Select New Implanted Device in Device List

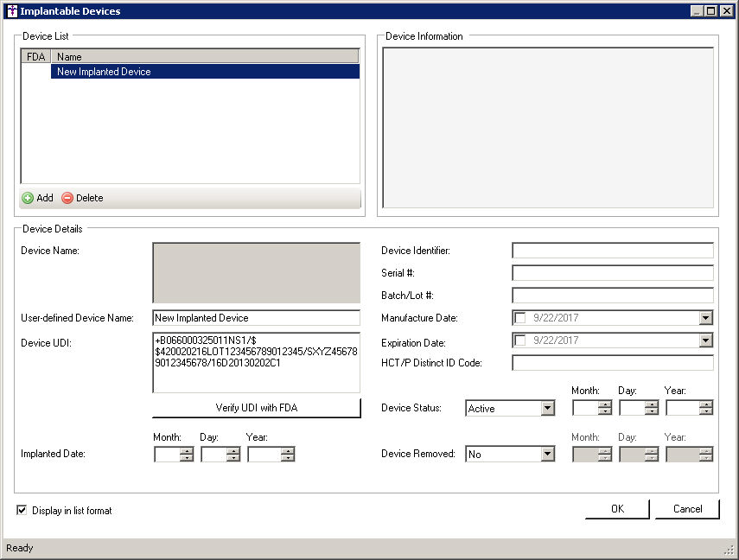[x=205, y=72]
